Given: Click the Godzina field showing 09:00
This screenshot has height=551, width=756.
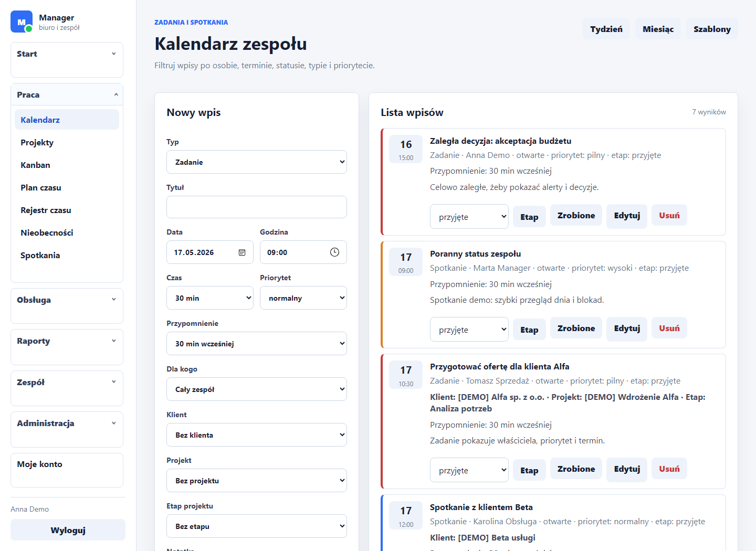Looking at the screenshot, I should click(x=303, y=252).
